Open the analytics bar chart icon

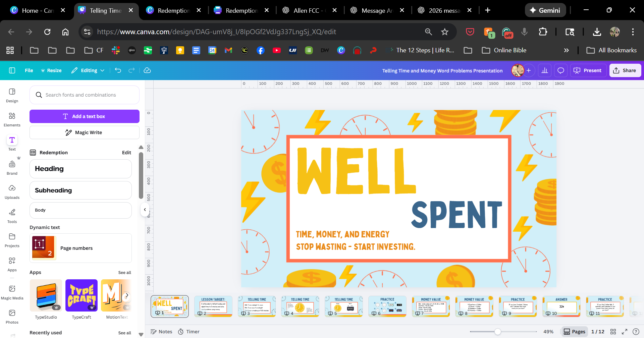[545, 70]
